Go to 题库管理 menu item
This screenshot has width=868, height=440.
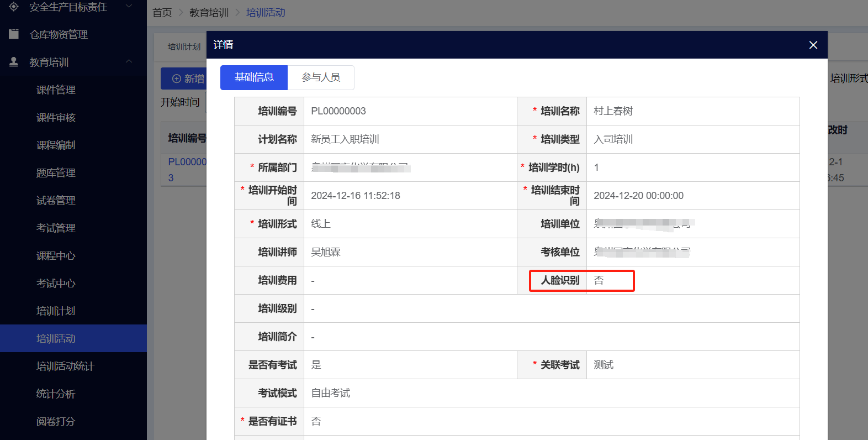point(56,172)
